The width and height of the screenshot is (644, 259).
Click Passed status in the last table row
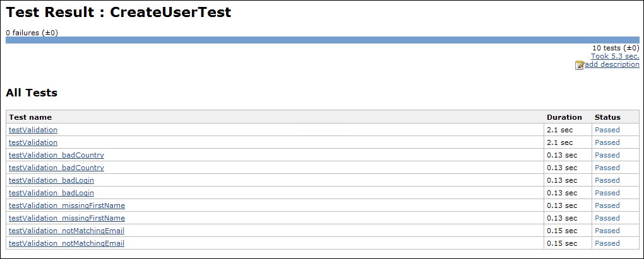pos(607,243)
